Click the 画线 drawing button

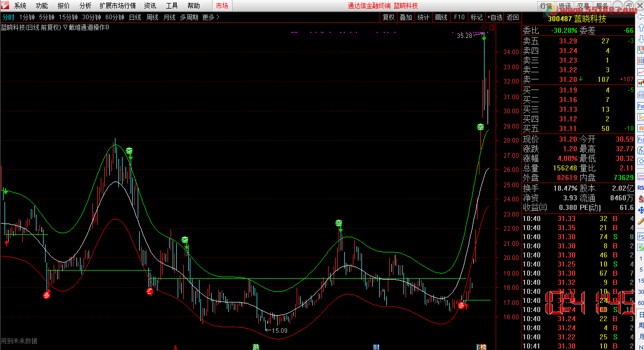tap(441, 17)
